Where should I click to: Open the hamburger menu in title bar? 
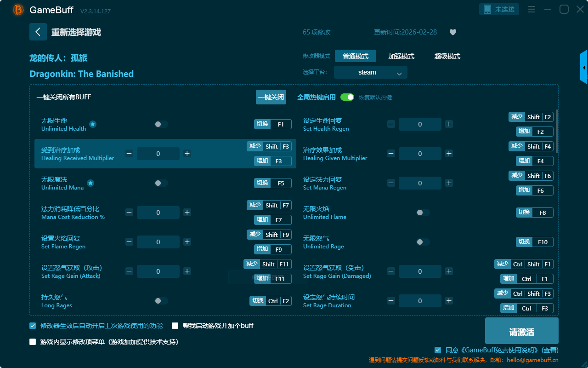coord(531,9)
